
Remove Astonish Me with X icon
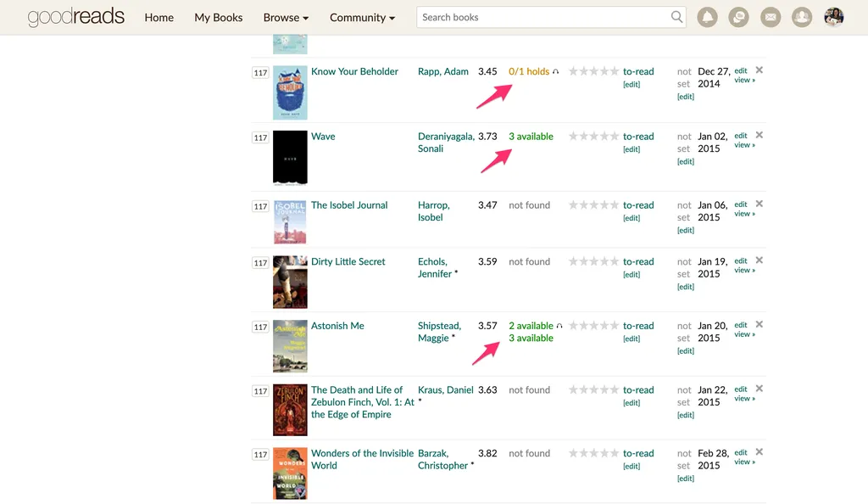[x=759, y=324]
